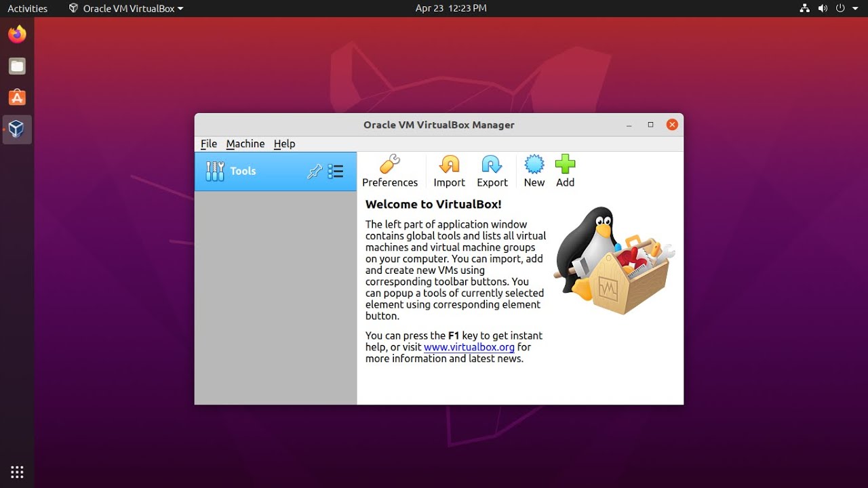Open Files from the Ubuntu dock
Image resolution: width=868 pixels, height=488 pixels.
pyautogui.click(x=17, y=66)
